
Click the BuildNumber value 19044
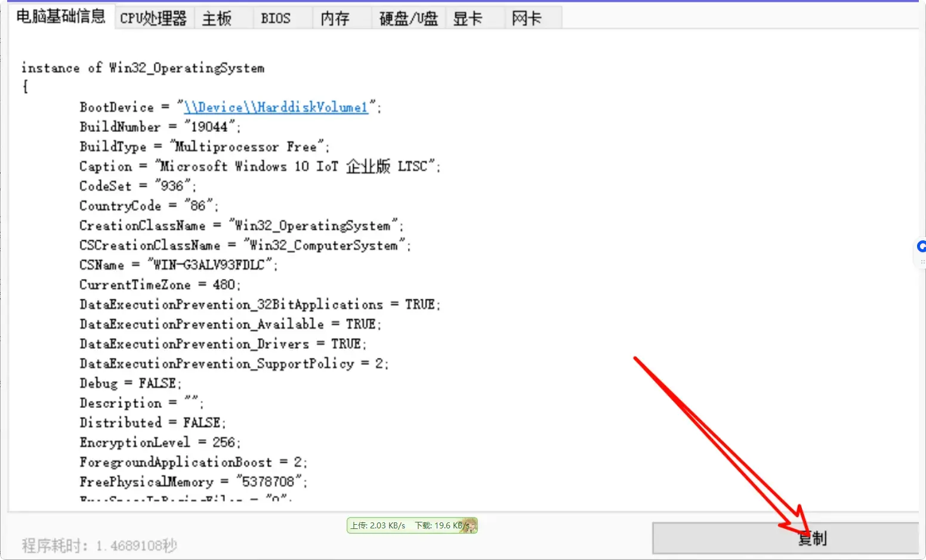(209, 127)
